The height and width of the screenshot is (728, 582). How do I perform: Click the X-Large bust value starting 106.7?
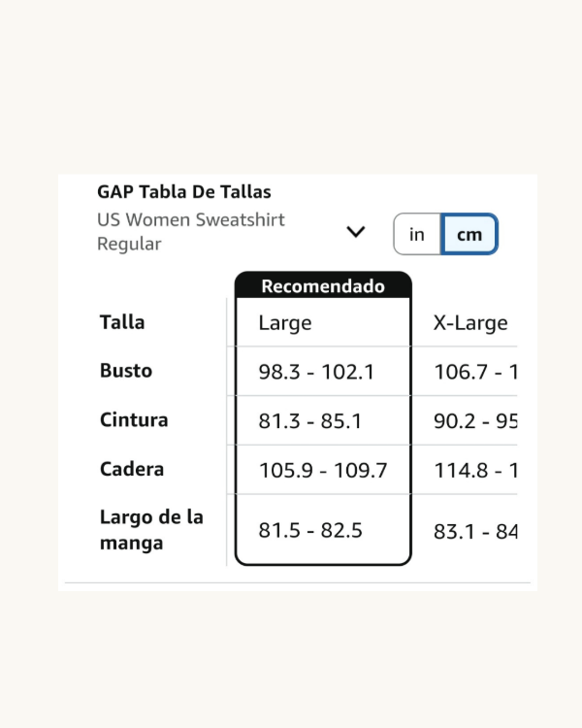[475, 372]
